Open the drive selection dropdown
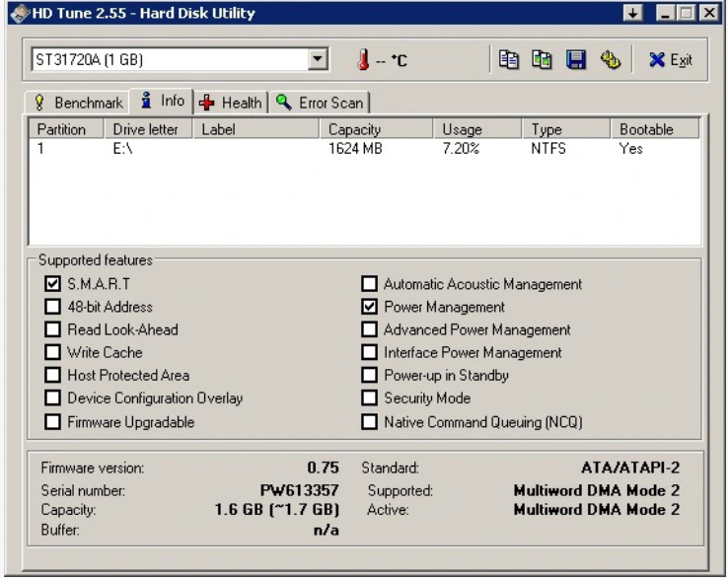This screenshot has width=728, height=578. [x=318, y=59]
